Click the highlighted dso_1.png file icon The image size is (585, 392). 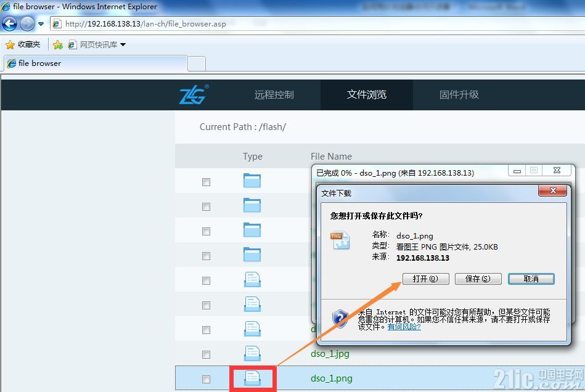click(x=253, y=378)
